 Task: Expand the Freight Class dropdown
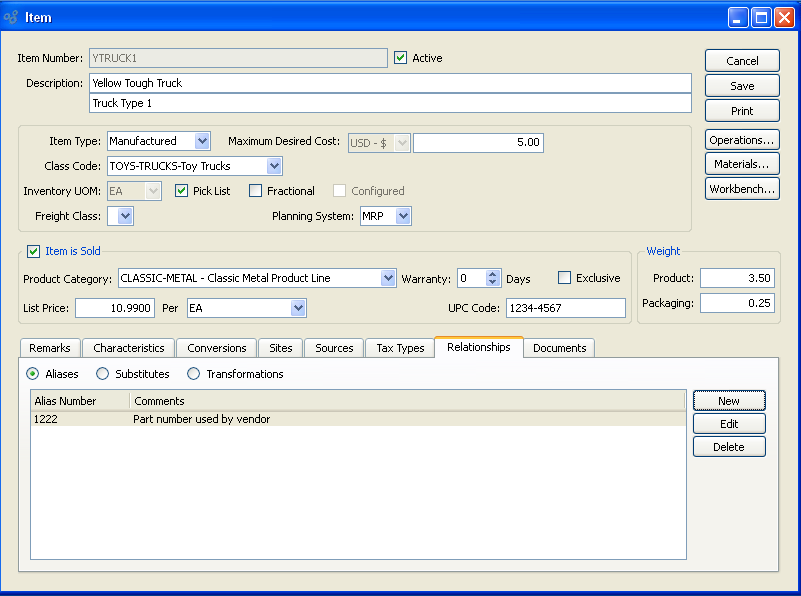(126, 216)
